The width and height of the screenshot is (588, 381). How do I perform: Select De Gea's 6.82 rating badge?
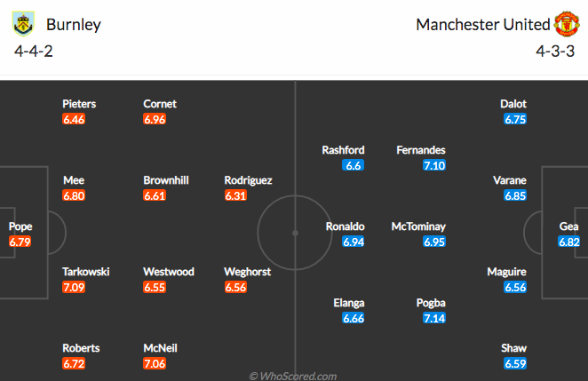568,242
